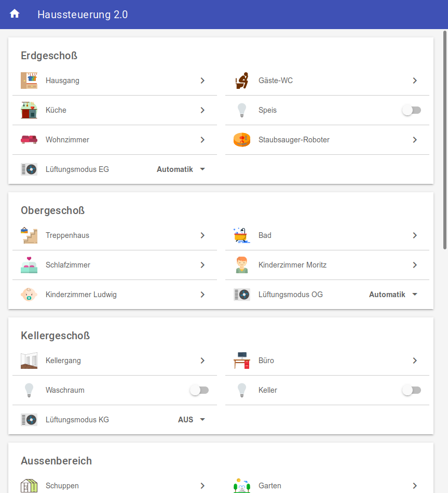
Task: Click the Treppenhaus stairs icon
Action: [x=29, y=235]
